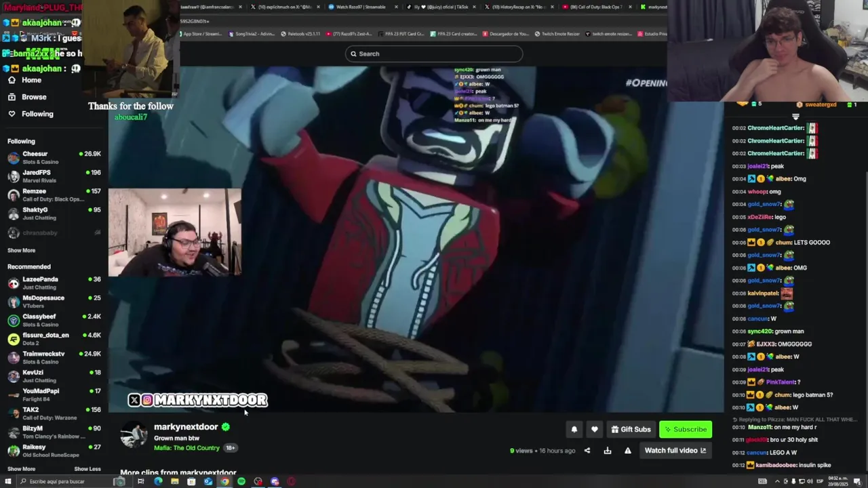Click Show More under Recommended list
The image size is (868, 488).
[x=21, y=469]
